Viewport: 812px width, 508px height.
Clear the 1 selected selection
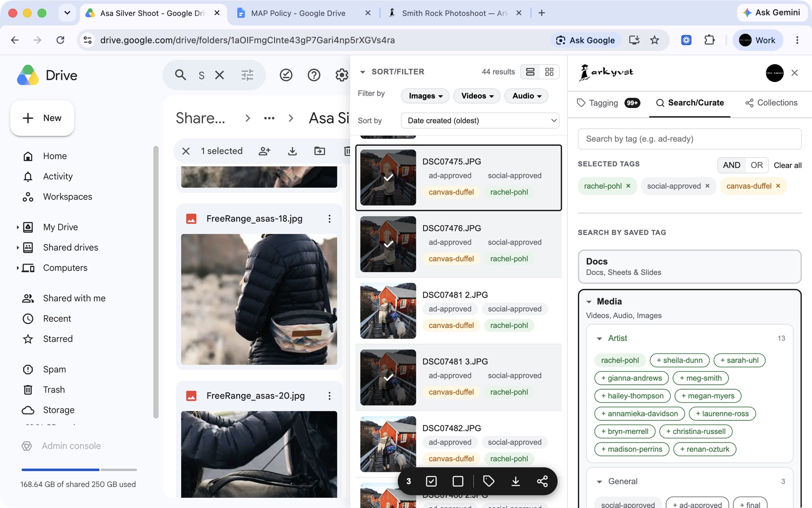pos(186,151)
